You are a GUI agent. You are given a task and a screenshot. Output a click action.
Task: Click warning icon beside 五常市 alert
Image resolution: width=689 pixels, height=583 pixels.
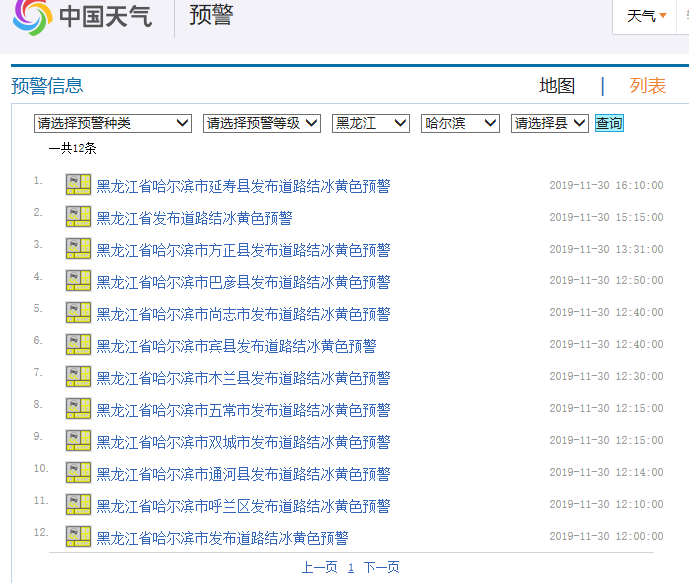pos(78,409)
